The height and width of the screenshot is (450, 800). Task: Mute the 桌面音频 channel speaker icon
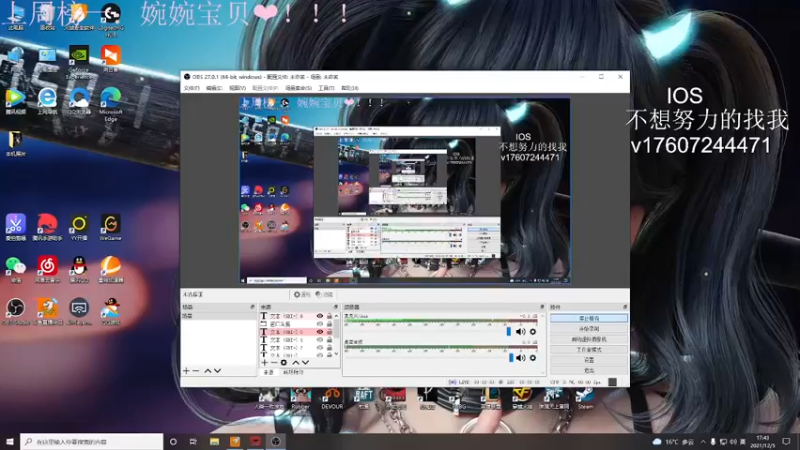click(x=520, y=358)
